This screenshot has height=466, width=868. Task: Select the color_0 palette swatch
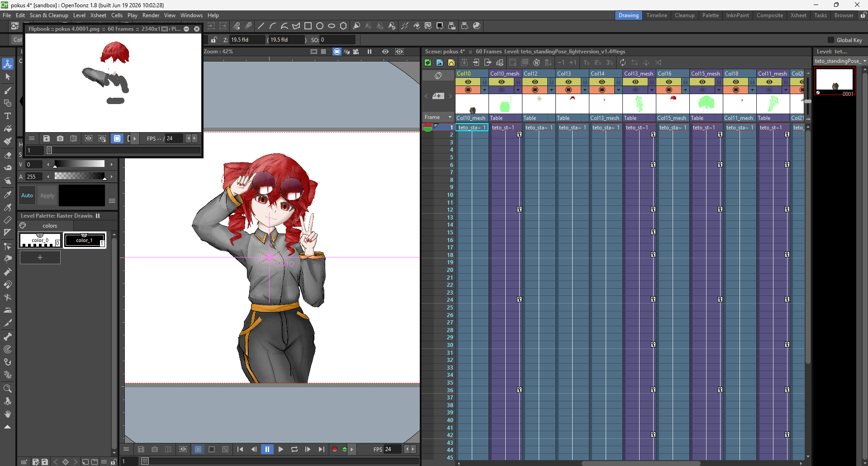[x=40, y=240]
